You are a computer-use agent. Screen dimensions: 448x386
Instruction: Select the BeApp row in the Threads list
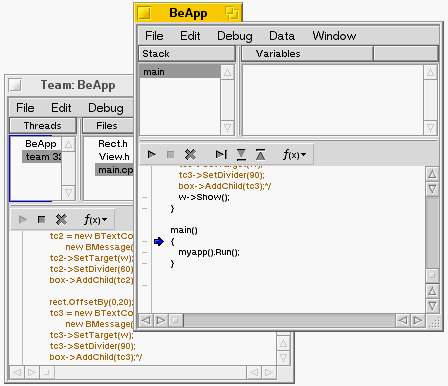tap(41, 144)
